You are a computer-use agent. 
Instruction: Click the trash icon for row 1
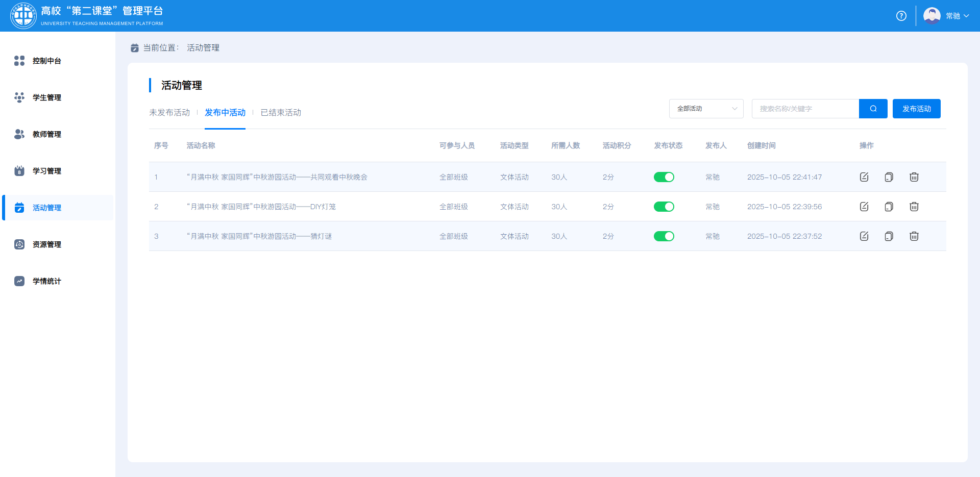[914, 177]
